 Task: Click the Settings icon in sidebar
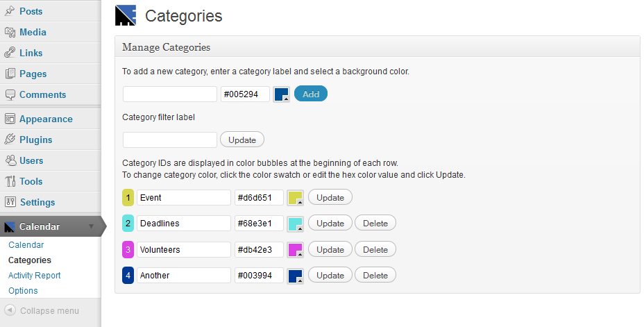coord(10,202)
